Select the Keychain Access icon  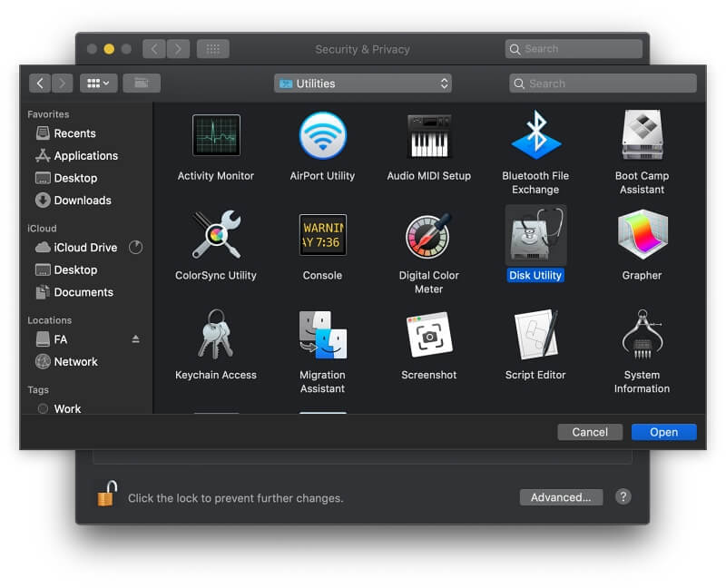pos(216,334)
